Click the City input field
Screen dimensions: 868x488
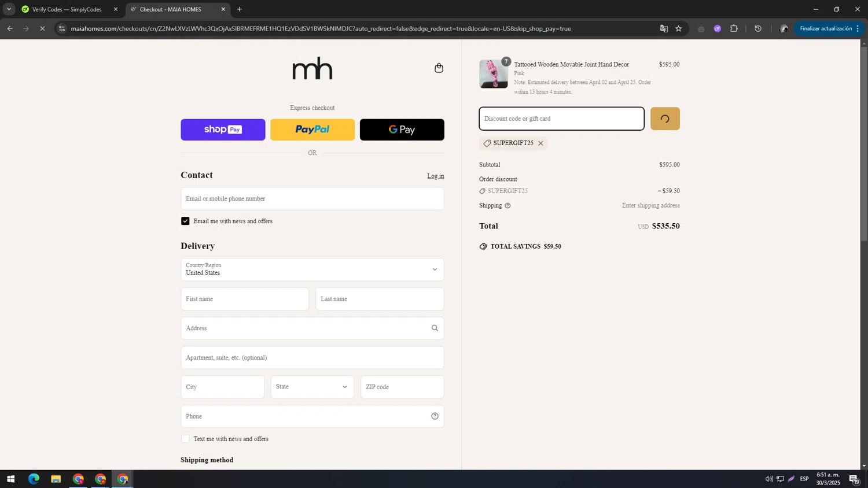[222, 387]
